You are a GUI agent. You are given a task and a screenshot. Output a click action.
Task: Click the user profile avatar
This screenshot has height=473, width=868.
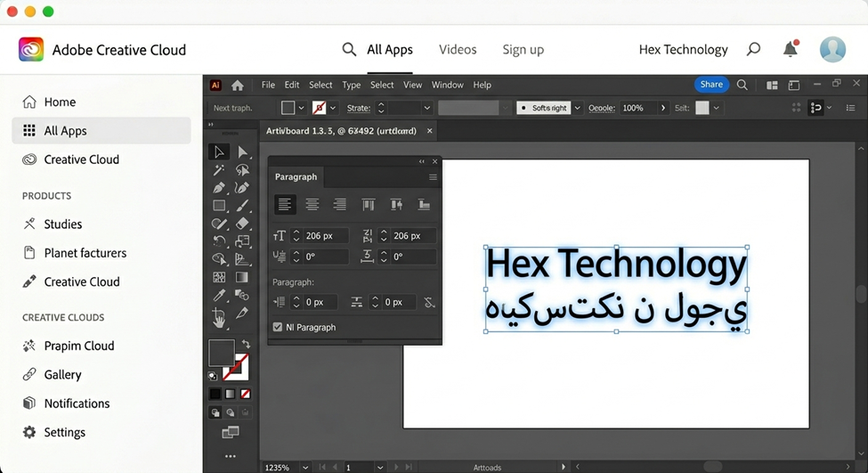click(832, 49)
